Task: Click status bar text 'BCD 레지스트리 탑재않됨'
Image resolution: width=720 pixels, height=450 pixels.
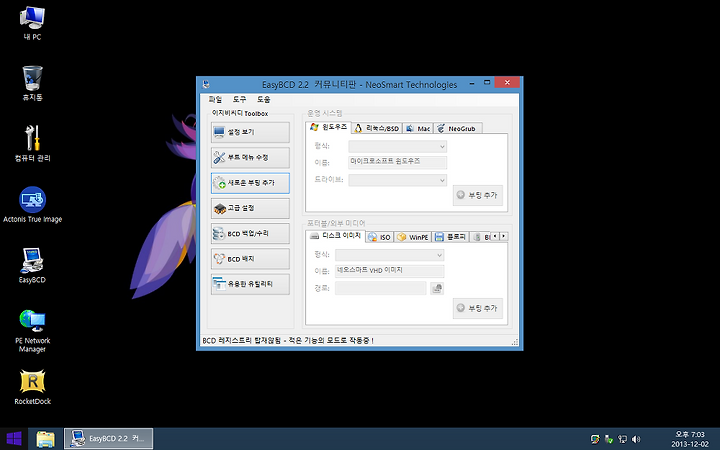Action: [241, 341]
